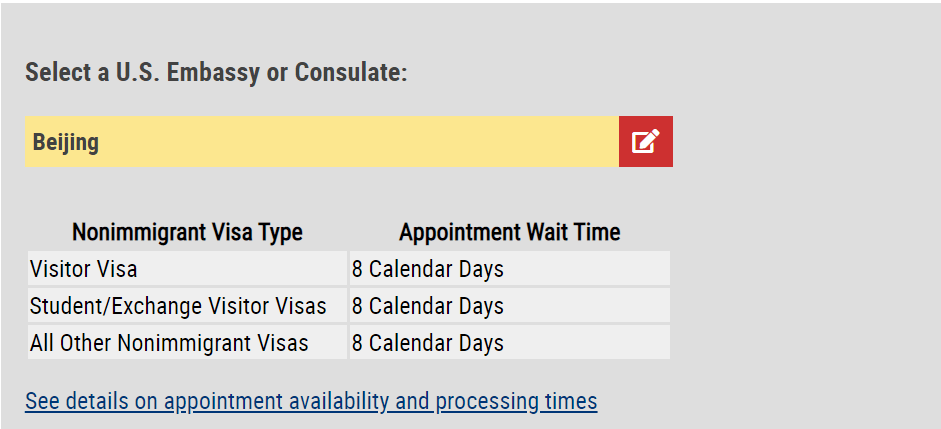The image size is (941, 429).
Task: Select the 'Student/Exchange Visitor Visas' row label
Action: tap(178, 306)
